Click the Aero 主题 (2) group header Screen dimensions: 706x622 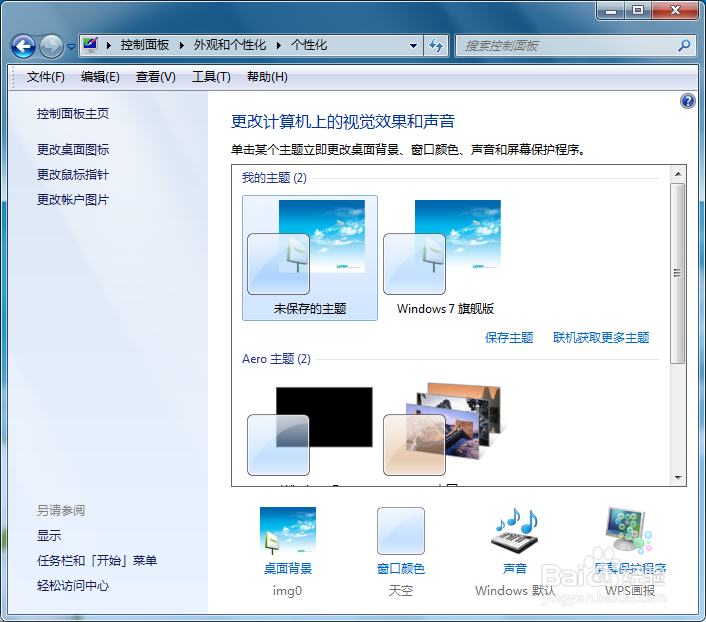coord(276,359)
